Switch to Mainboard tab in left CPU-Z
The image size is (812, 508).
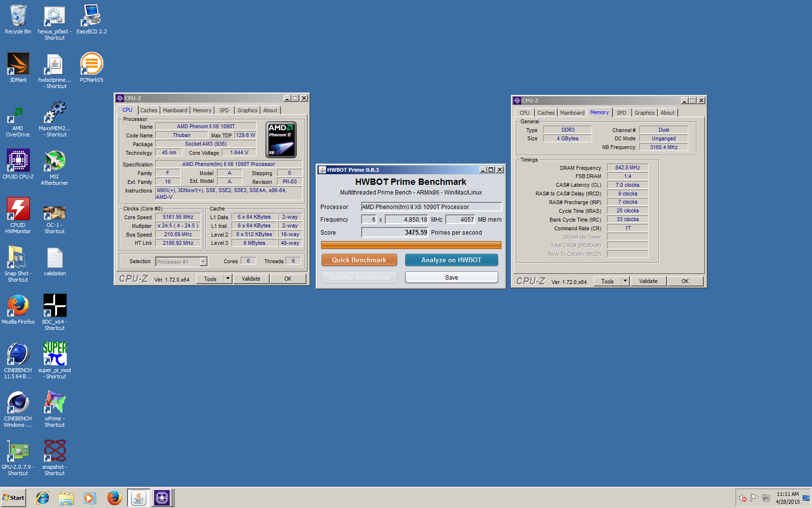tap(175, 110)
